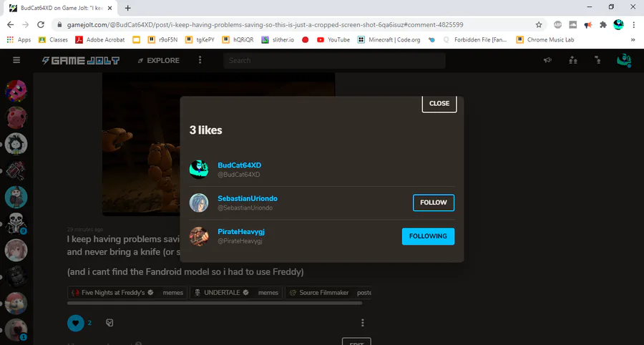Open the megaphone announcements icon

[547, 60]
